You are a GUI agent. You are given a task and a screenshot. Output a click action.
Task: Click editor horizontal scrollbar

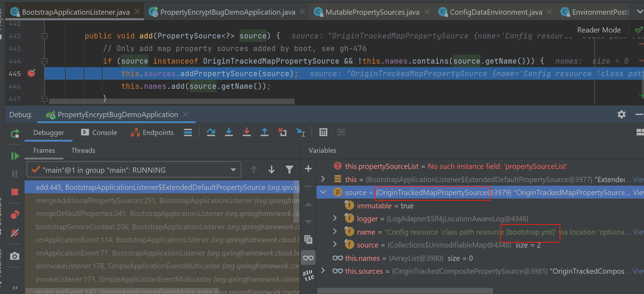tap(171, 101)
